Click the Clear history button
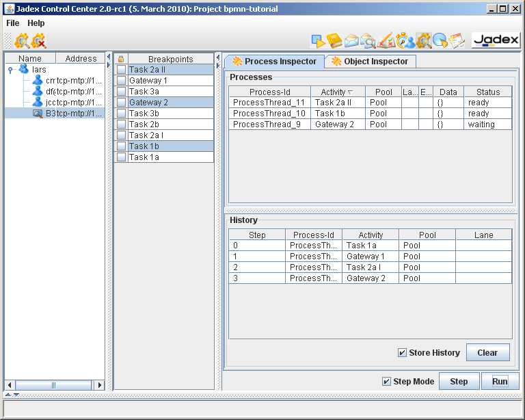The image size is (525, 420). click(x=487, y=353)
